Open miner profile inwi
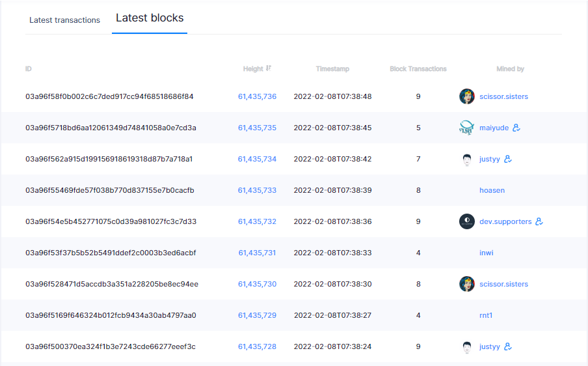 point(487,253)
